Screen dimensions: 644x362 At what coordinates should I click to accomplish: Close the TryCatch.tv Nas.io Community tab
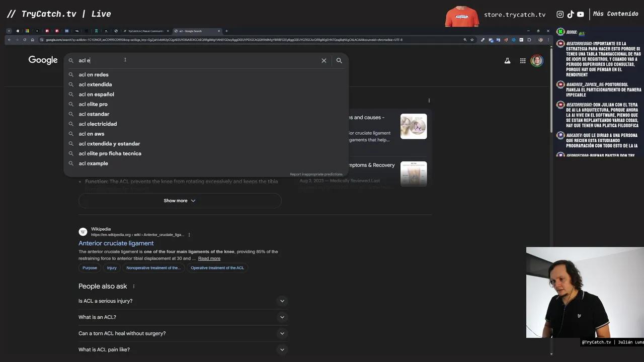[168, 31]
